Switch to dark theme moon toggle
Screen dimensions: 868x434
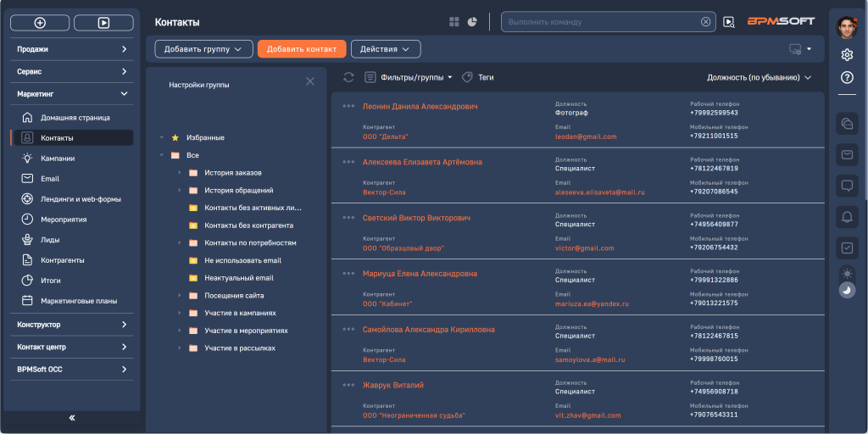846,290
